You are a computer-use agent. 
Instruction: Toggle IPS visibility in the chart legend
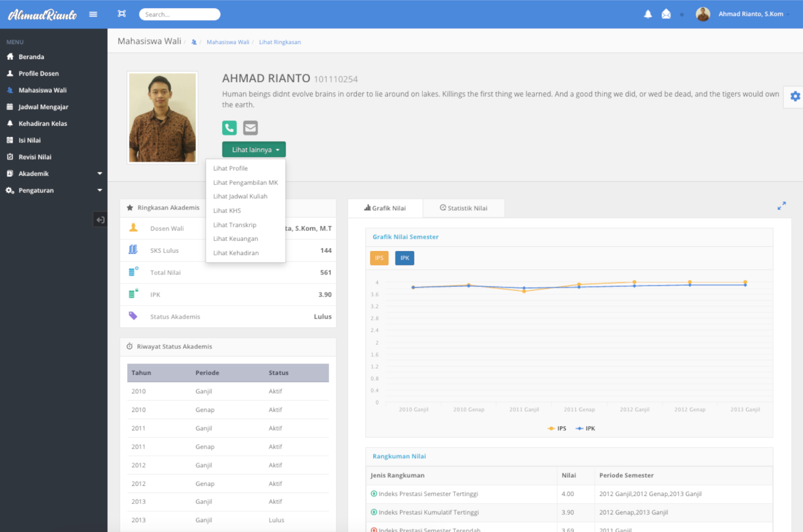click(557, 428)
